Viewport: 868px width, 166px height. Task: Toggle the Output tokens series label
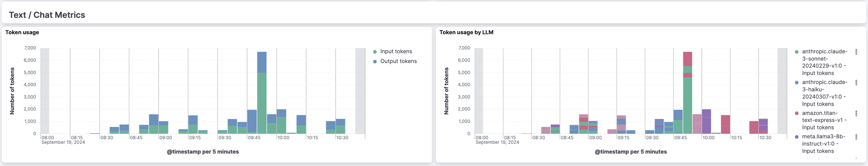[x=398, y=61]
